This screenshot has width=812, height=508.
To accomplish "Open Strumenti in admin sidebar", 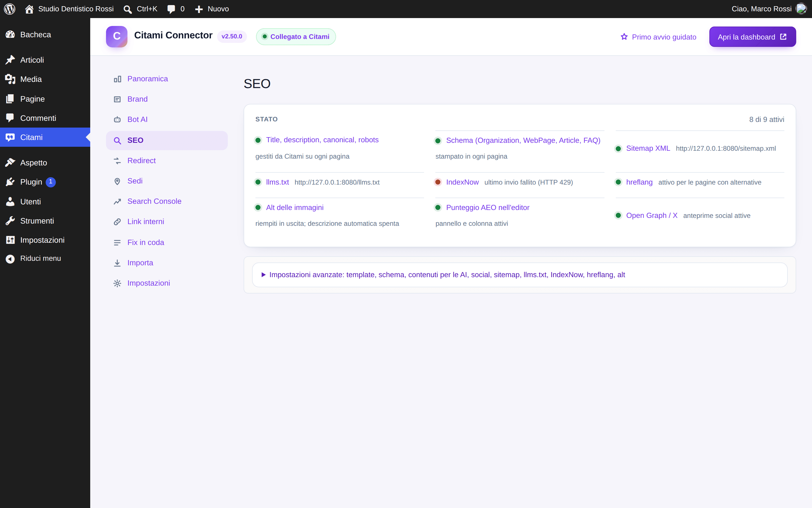I will [x=45, y=221].
